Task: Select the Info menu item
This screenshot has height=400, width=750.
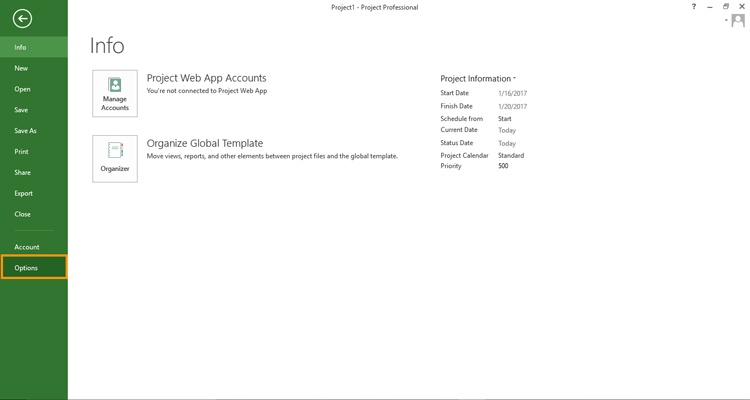Action: pyautogui.click(x=34, y=47)
